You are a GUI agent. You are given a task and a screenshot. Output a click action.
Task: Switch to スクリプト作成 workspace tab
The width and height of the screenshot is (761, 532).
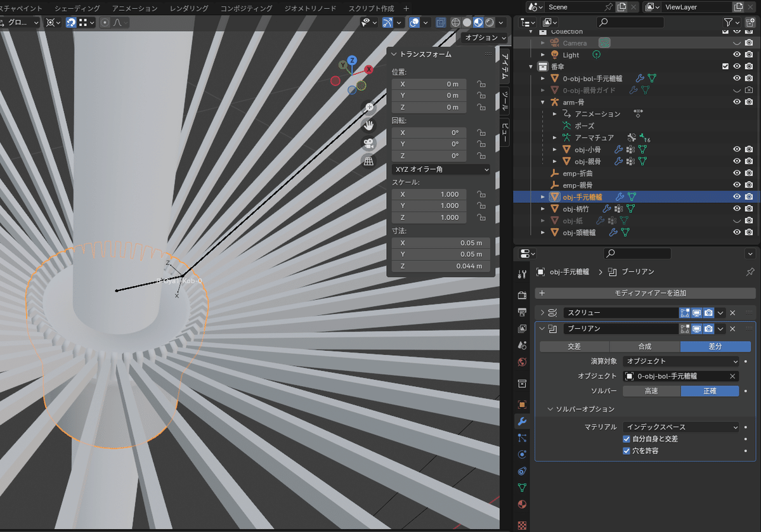click(x=371, y=8)
